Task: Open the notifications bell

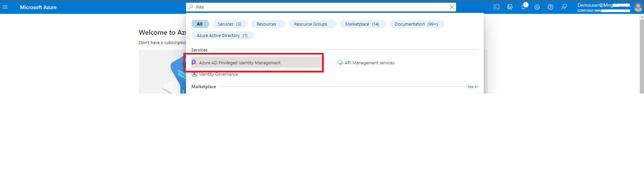Action: [x=524, y=7]
